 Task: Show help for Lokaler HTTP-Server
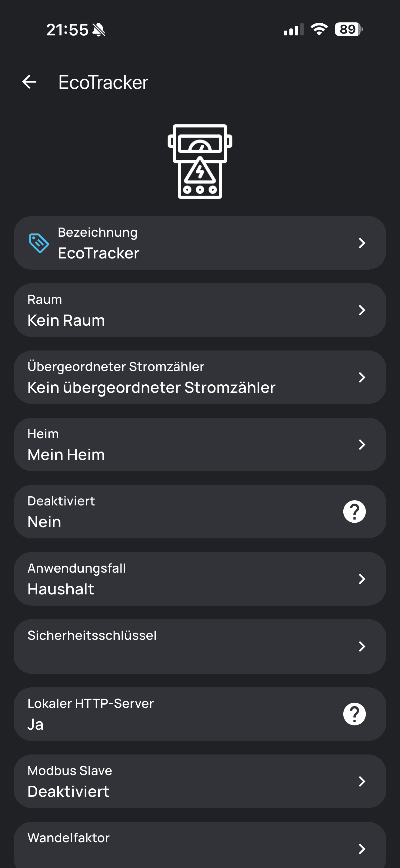point(354,714)
